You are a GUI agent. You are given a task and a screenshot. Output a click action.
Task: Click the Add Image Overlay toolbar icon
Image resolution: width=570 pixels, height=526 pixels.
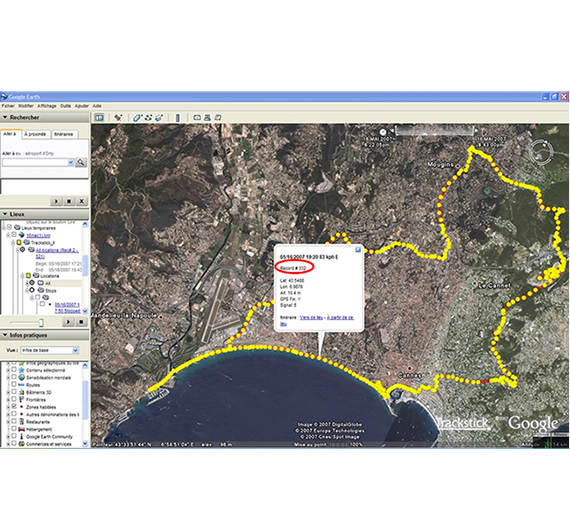point(159,117)
